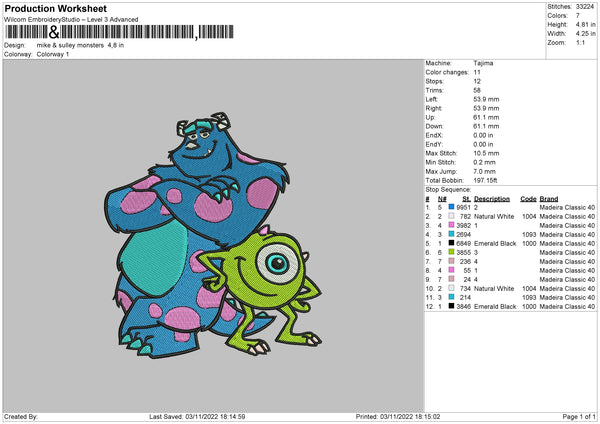The height and width of the screenshot is (424, 600).
Task: Click the white swatch in the 734-stitch row
Action: [x=451, y=288]
